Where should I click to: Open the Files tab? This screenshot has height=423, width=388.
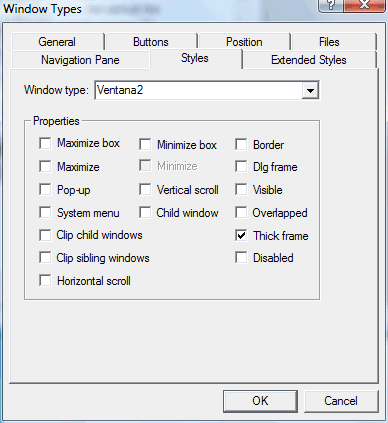(x=329, y=42)
